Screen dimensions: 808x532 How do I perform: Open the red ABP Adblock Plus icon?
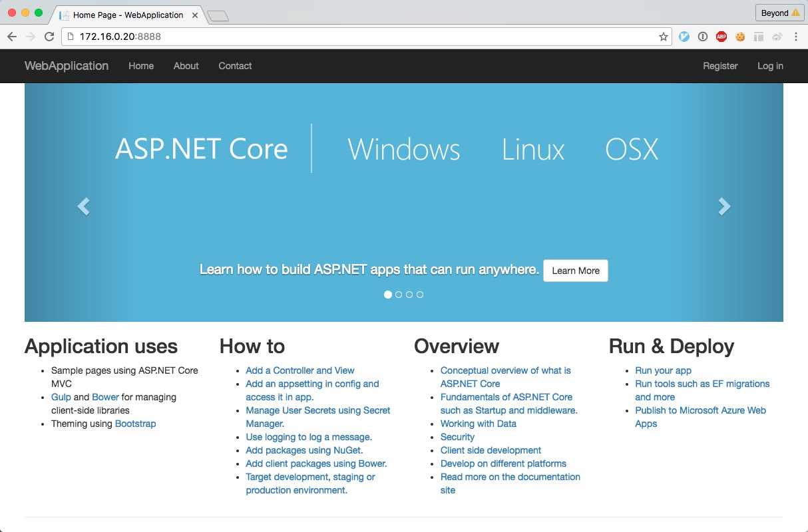(x=721, y=37)
